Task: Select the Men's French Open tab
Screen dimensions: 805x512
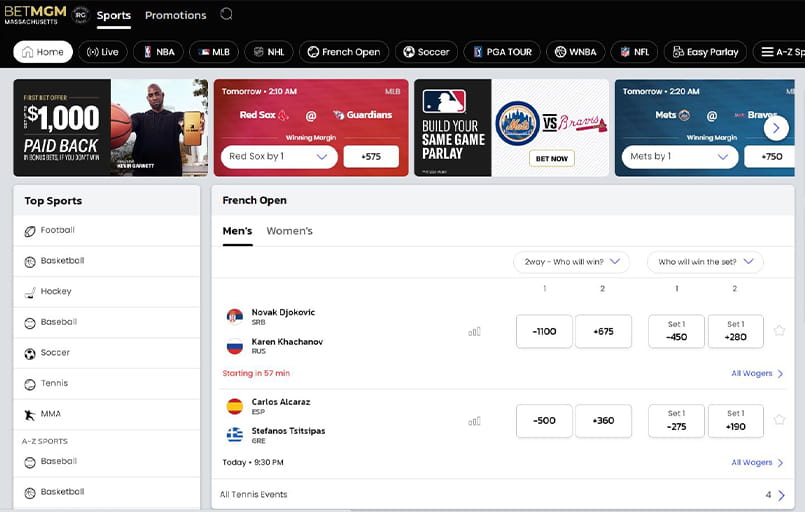Action: click(237, 231)
